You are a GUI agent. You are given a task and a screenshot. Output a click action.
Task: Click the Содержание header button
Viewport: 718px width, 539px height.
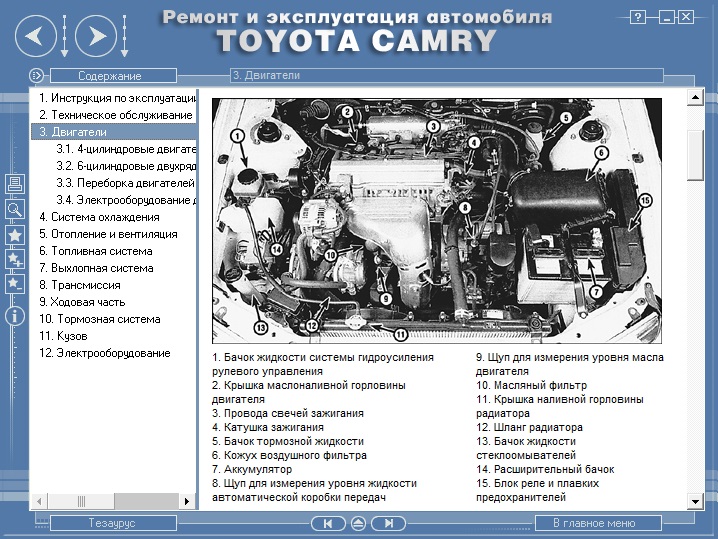click(x=113, y=76)
